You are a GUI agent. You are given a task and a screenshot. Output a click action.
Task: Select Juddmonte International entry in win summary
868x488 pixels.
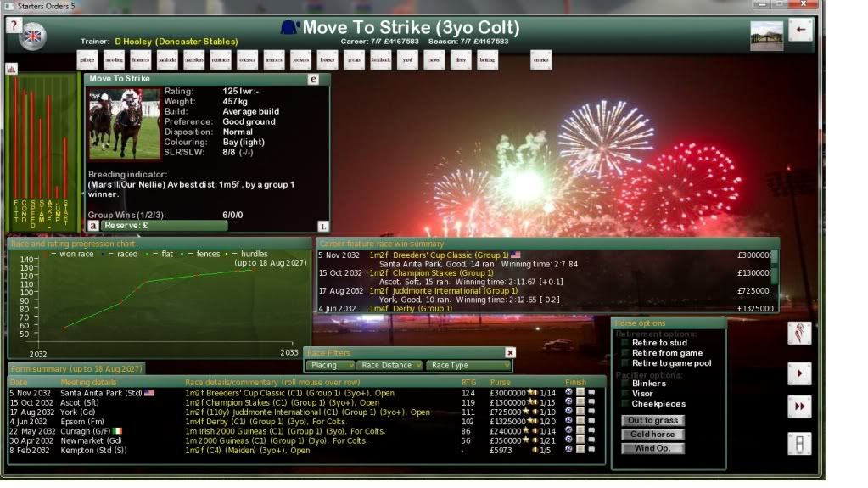[x=444, y=291]
